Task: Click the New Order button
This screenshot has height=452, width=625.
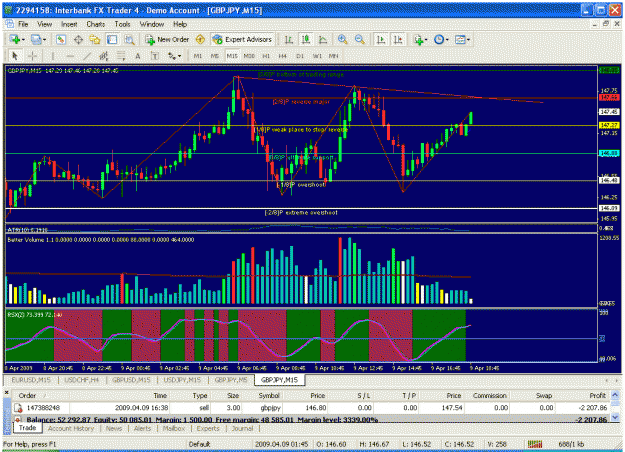Action: (167, 39)
